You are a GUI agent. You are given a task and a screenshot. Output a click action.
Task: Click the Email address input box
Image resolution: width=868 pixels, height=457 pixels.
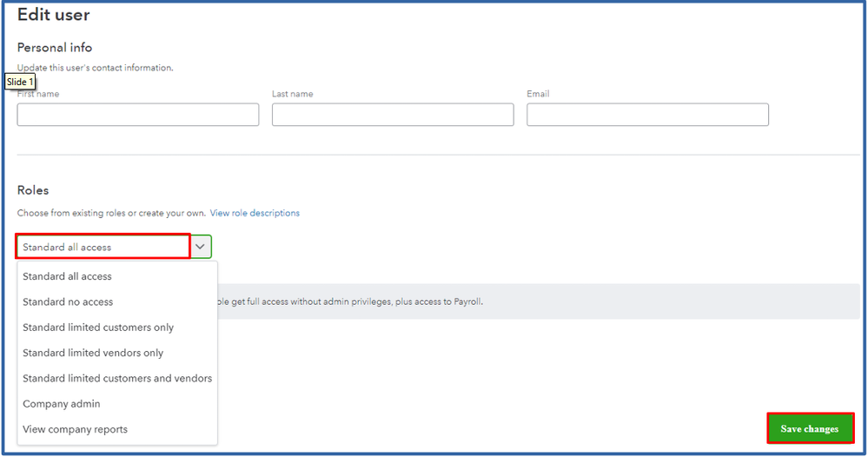pyautogui.click(x=647, y=115)
